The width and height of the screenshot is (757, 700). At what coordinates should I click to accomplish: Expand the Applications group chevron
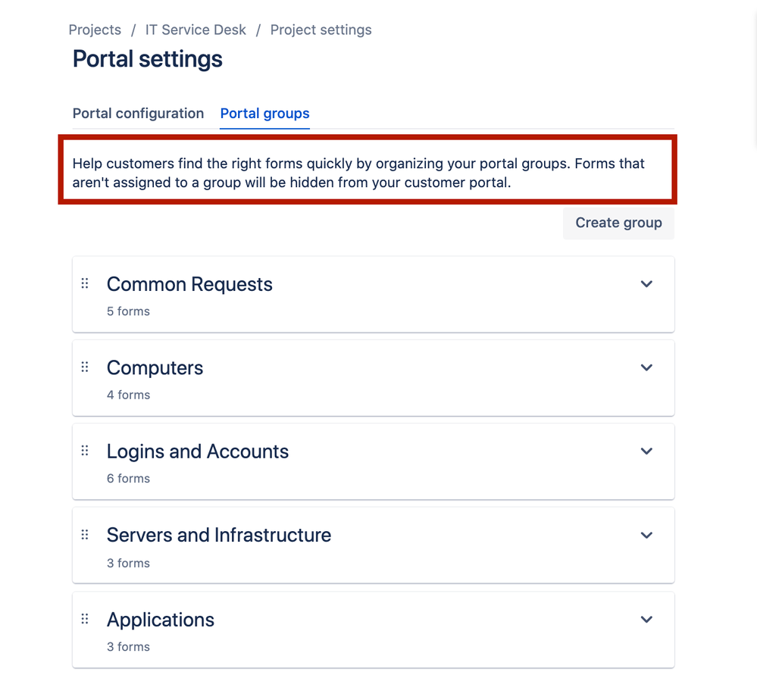pos(646,619)
